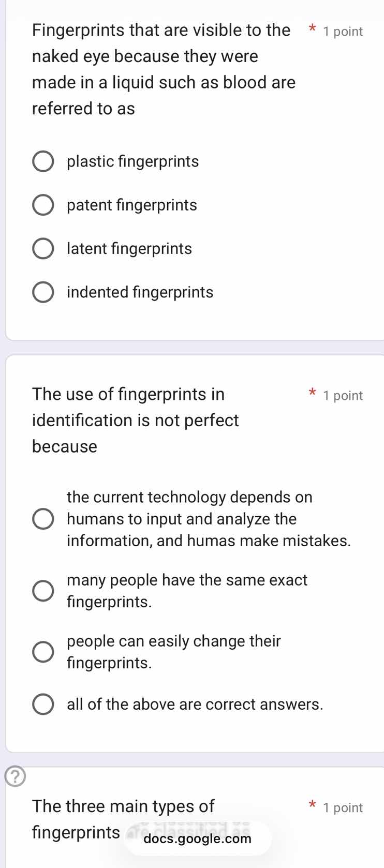Select the plastic fingerprints option
Image resolution: width=384 pixels, height=868 pixels.
click(x=43, y=161)
